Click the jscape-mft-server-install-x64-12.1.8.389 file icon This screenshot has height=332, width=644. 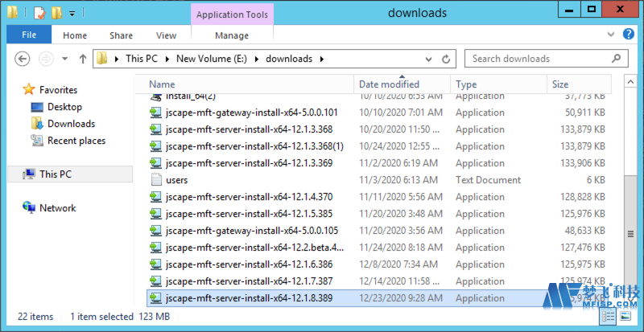click(x=155, y=297)
